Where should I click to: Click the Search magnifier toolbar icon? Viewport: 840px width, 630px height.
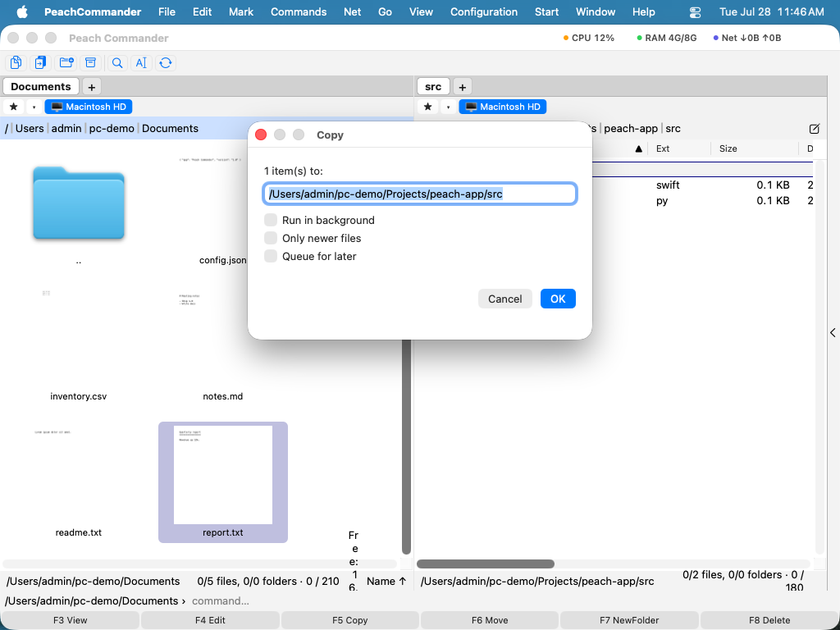tap(117, 62)
